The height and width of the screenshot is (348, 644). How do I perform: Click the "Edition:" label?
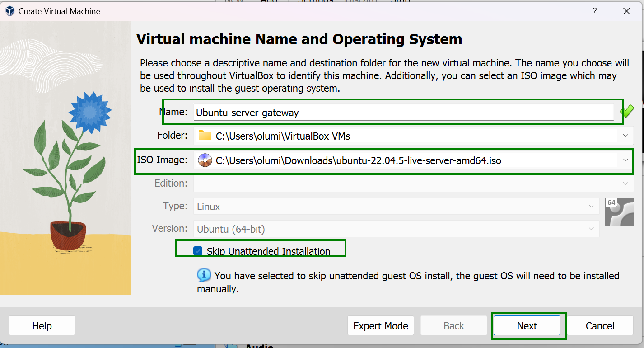[x=171, y=183]
